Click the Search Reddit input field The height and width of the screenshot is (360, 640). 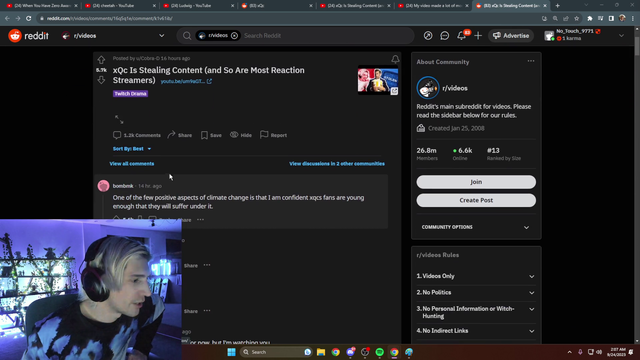(327, 36)
